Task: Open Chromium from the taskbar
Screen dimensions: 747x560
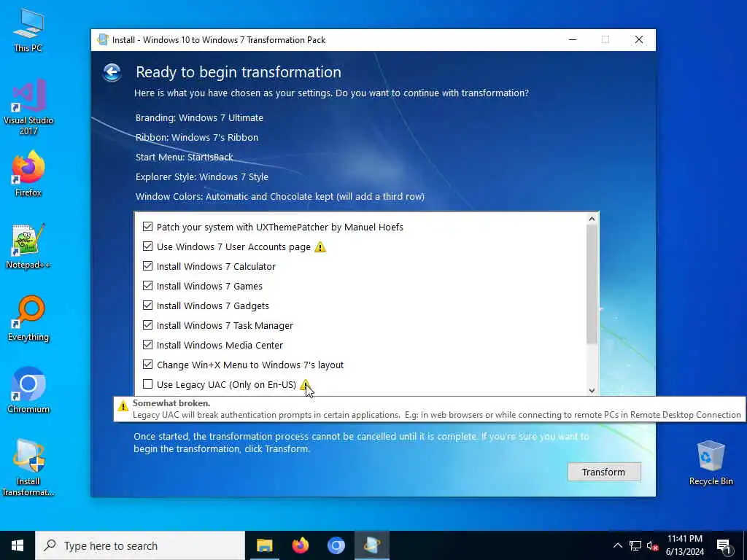Action: [x=336, y=545]
